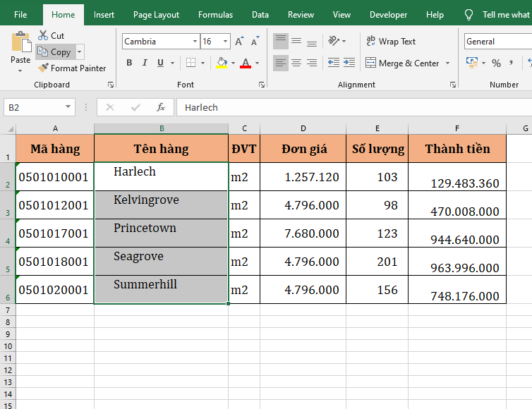Click the Increase Indent icon
Viewport: 532px width, 409px height.
pos(350,63)
